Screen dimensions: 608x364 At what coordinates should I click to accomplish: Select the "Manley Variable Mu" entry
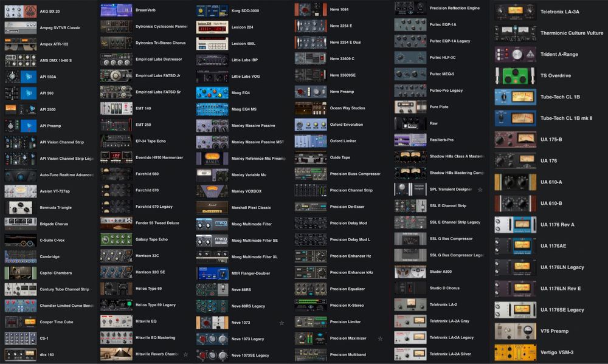click(249, 175)
